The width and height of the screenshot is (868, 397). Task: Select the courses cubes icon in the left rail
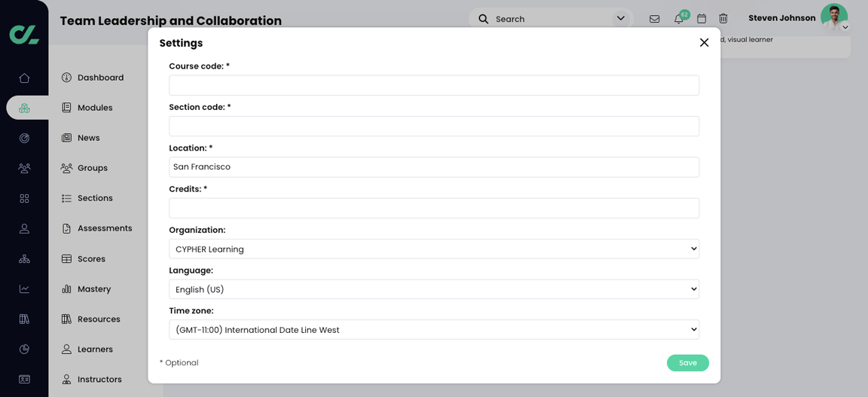pyautogui.click(x=24, y=108)
